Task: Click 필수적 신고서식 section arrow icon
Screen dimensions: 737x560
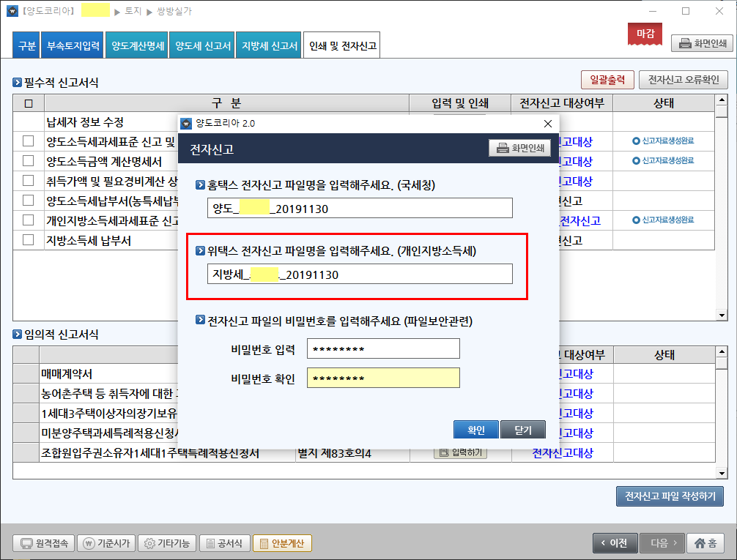Action: (x=18, y=82)
